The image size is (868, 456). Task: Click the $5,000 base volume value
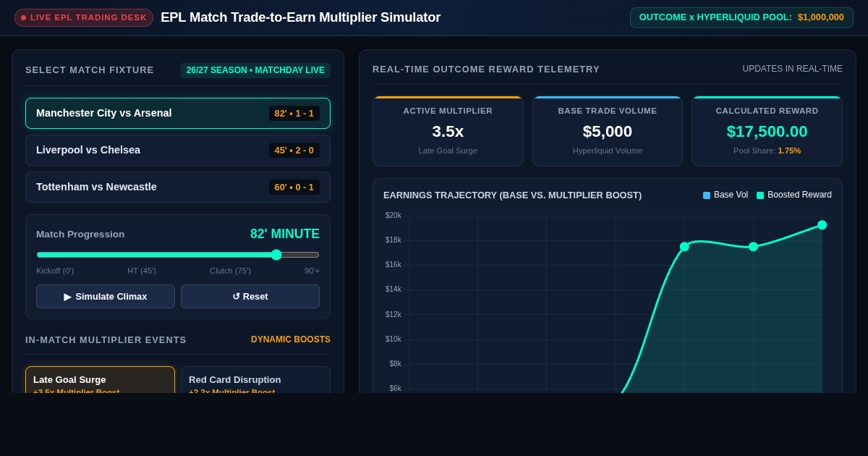[x=608, y=132]
